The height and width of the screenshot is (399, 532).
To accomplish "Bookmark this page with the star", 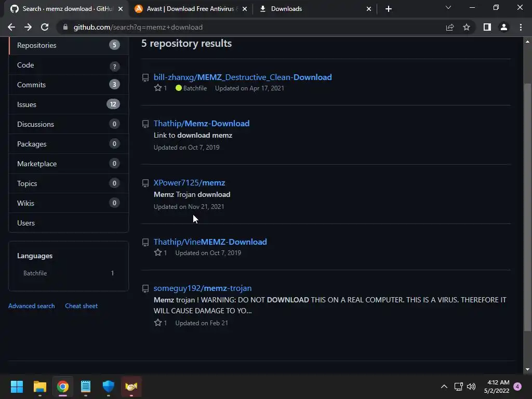I will point(467,27).
